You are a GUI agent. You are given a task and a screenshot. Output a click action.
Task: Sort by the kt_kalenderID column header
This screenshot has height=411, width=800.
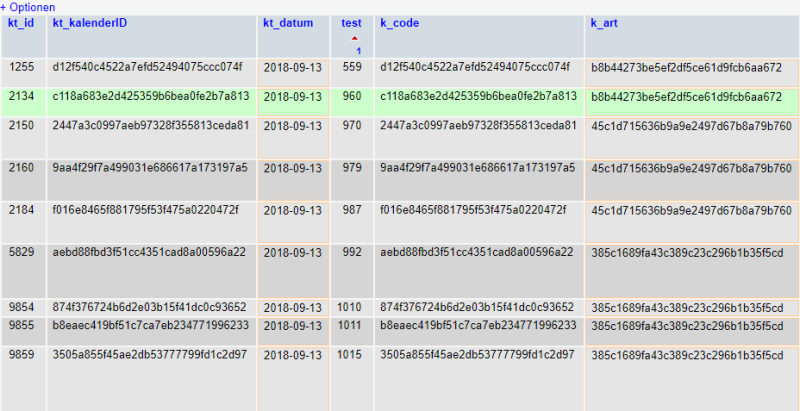click(89, 23)
